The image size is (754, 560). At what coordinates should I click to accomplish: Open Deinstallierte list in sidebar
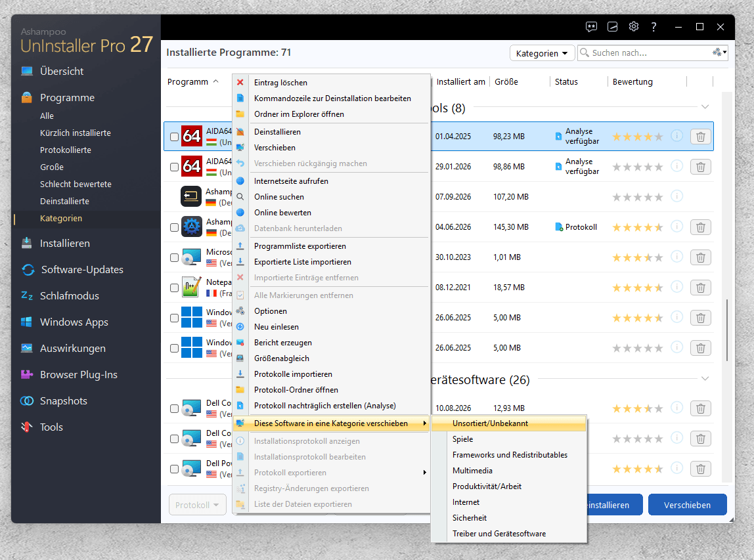64,201
